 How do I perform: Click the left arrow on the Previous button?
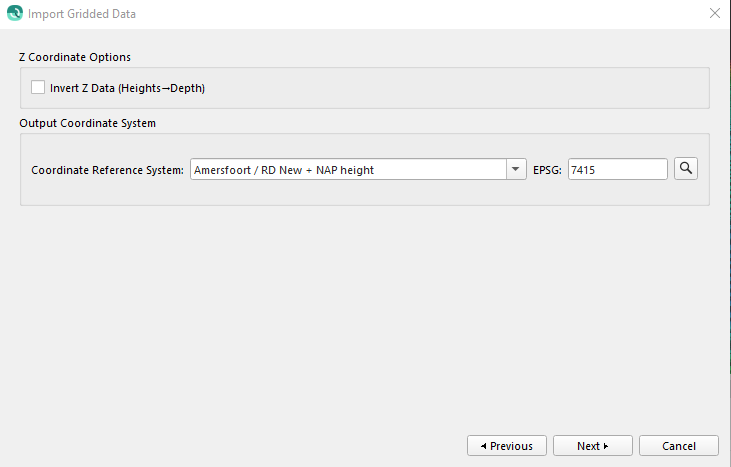484,446
